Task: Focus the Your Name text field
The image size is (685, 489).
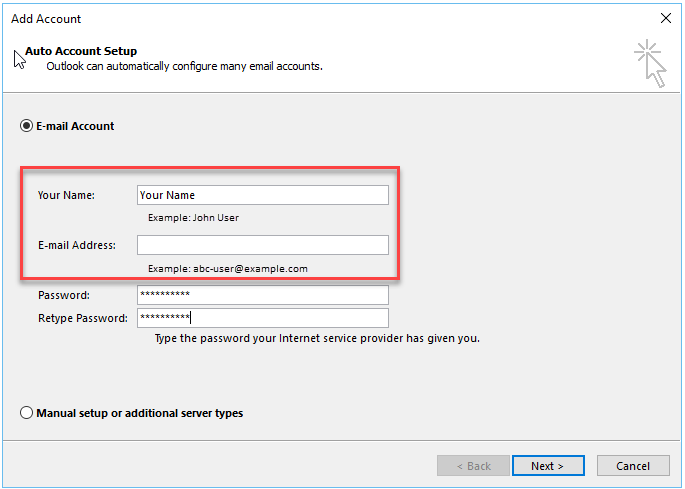Action: [x=262, y=195]
